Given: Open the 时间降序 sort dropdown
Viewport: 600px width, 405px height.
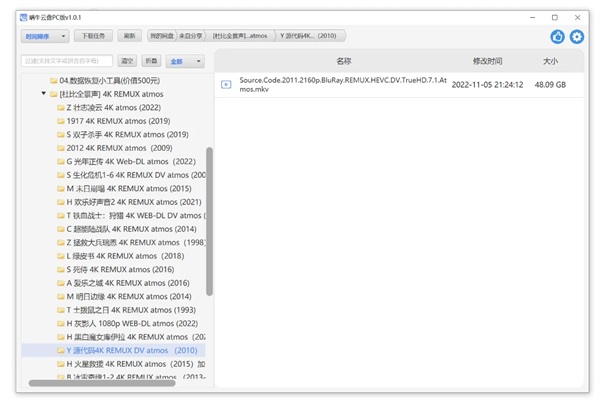Looking at the screenshot, I should coord(45,36).
